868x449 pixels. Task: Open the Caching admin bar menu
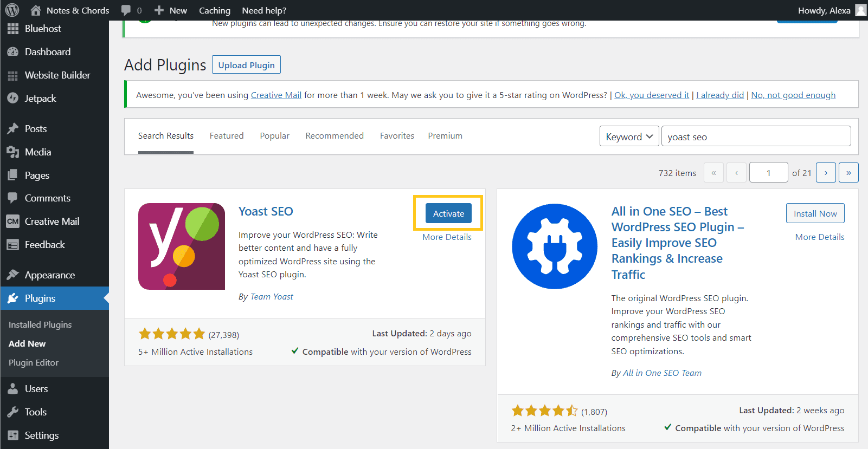[215, 10]
